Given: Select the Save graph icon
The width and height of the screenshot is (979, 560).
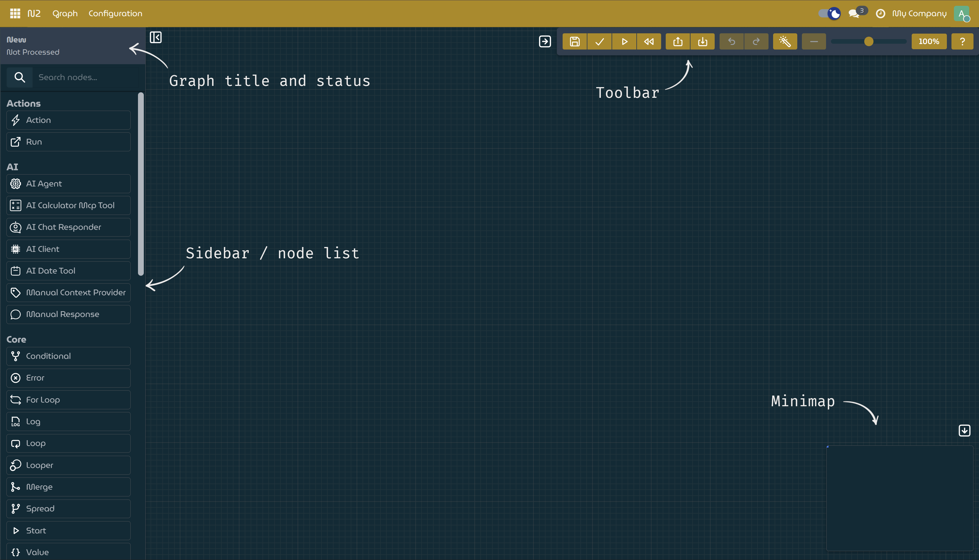Looking at the screenshot, I should (x=575, y=41).
